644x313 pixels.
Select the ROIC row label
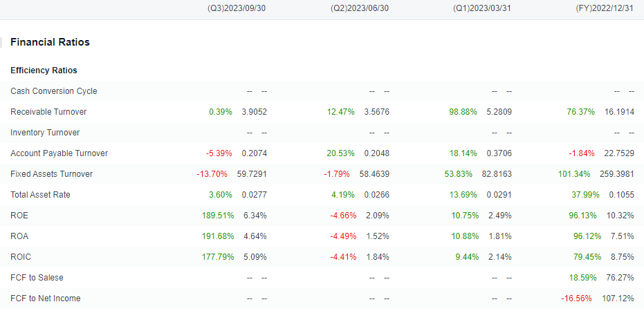tap(21, 257)
